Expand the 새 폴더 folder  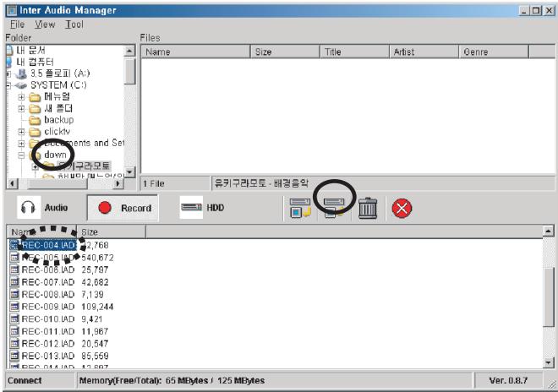(x=21, y=108)
